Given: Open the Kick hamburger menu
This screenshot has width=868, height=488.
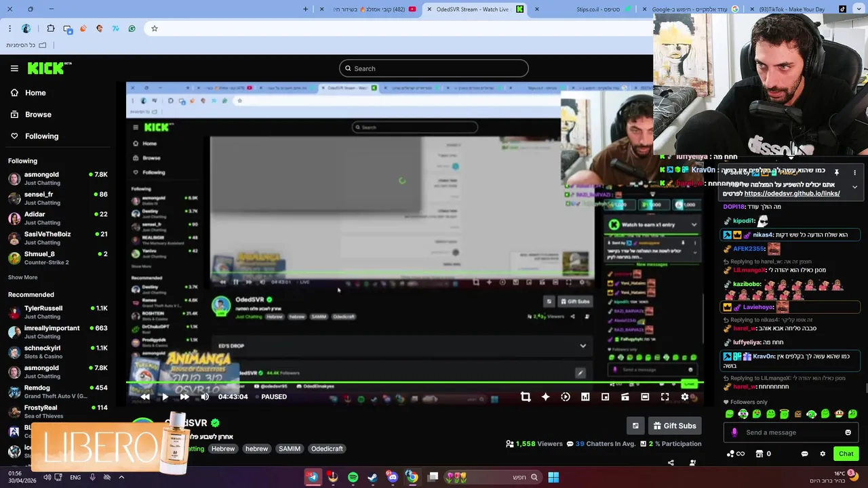Looking at the screenshot, I should (x=14, y=68).
